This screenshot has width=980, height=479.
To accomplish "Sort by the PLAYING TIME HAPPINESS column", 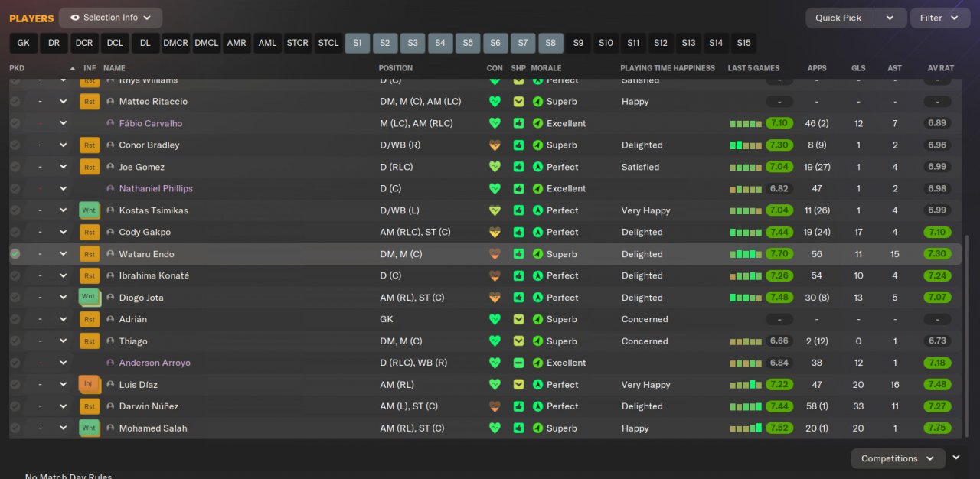I will [668, 68].
